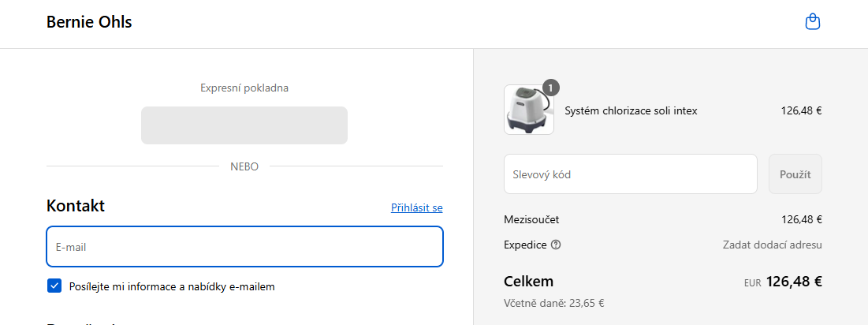This screenshot has width=868, height=325.
Task: Click the Kontakt section heading
Action: [x=76, y=206]
